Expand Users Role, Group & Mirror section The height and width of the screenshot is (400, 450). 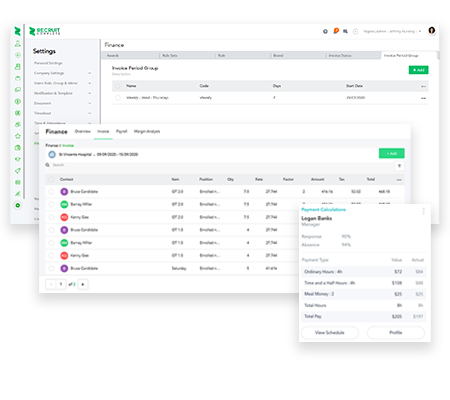tap(62, 83)
